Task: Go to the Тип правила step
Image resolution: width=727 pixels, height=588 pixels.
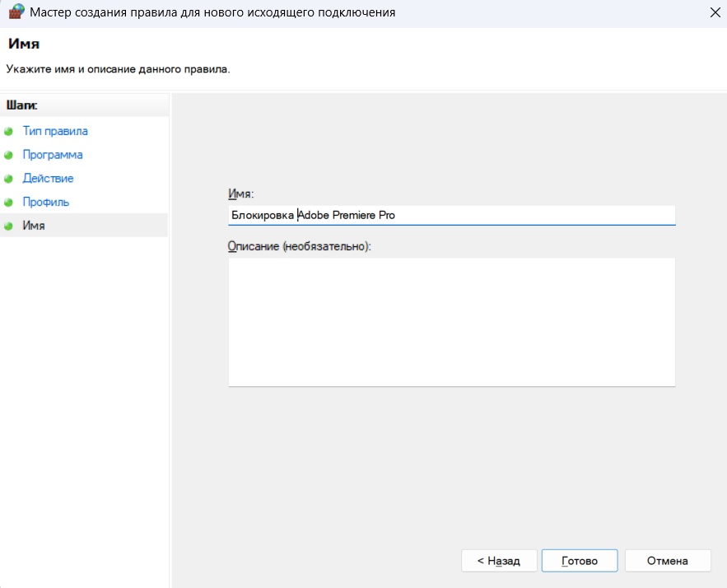Action: click(x=55, y=131)
